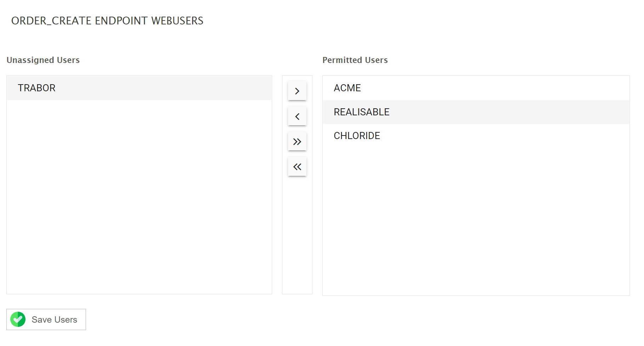Viewport: 644px width, 346px height.
Task: Click the word ORDER_CREATE in the page title
Action: coord(52,21)
